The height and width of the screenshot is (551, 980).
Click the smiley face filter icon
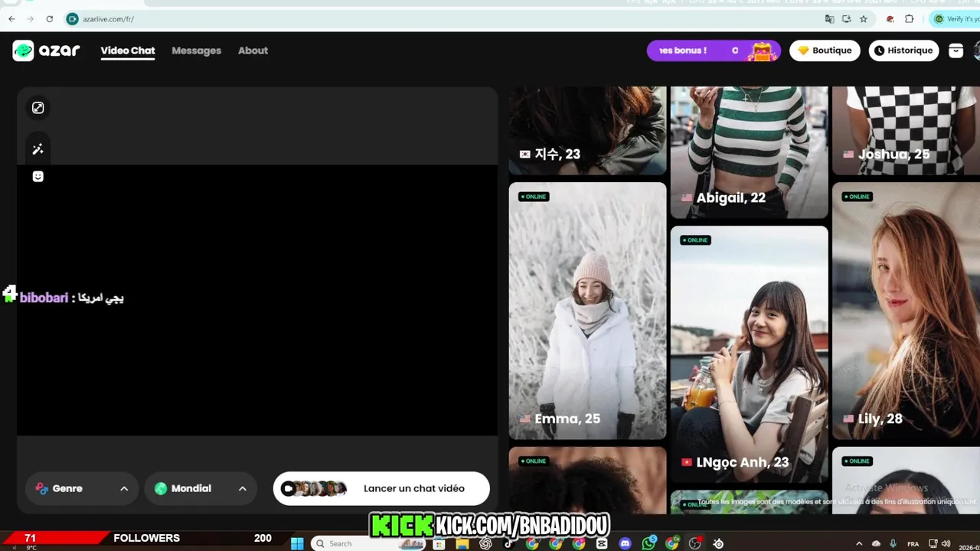[x=38, y=177]
